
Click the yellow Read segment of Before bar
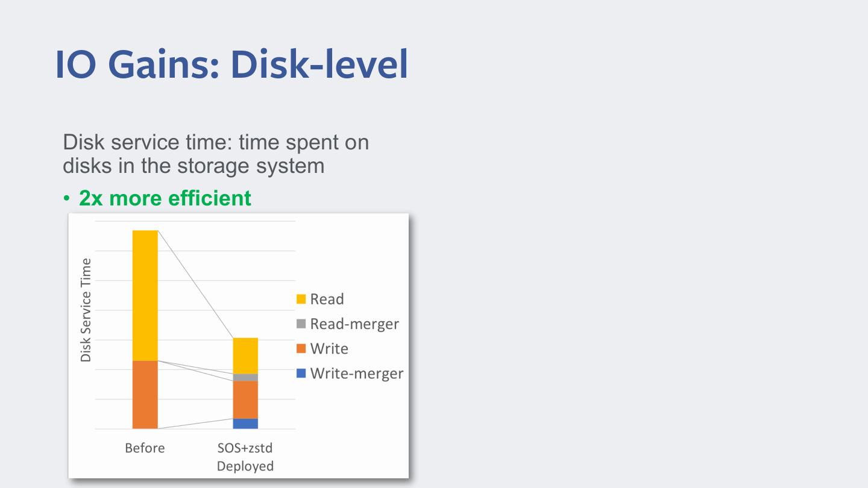(145, 295)
